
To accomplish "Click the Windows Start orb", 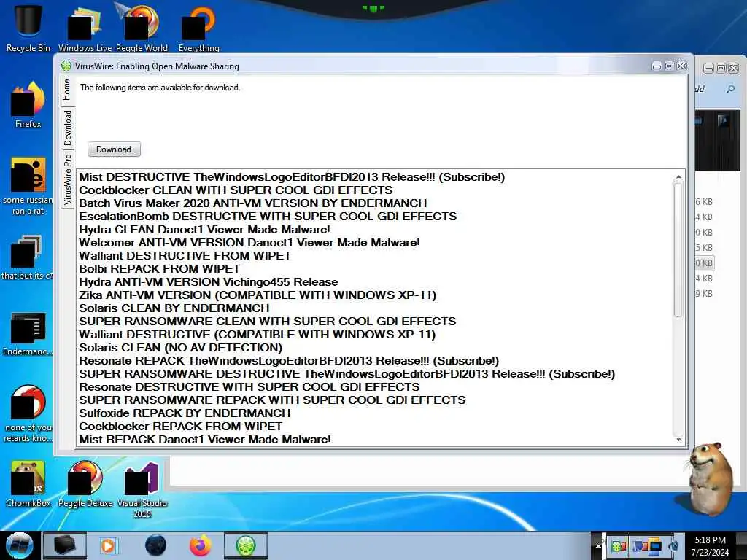I will pos(20,545).
